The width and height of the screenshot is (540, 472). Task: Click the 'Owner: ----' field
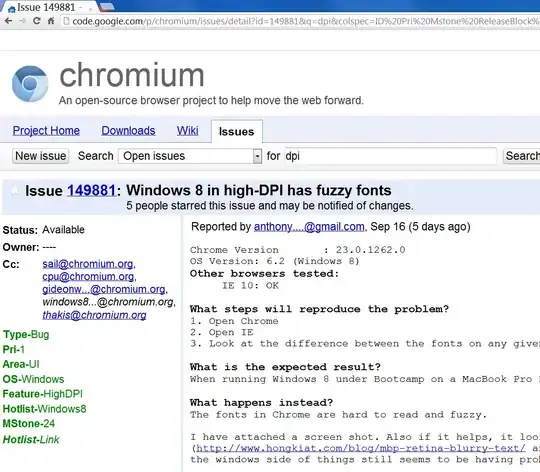coord(29,247)
